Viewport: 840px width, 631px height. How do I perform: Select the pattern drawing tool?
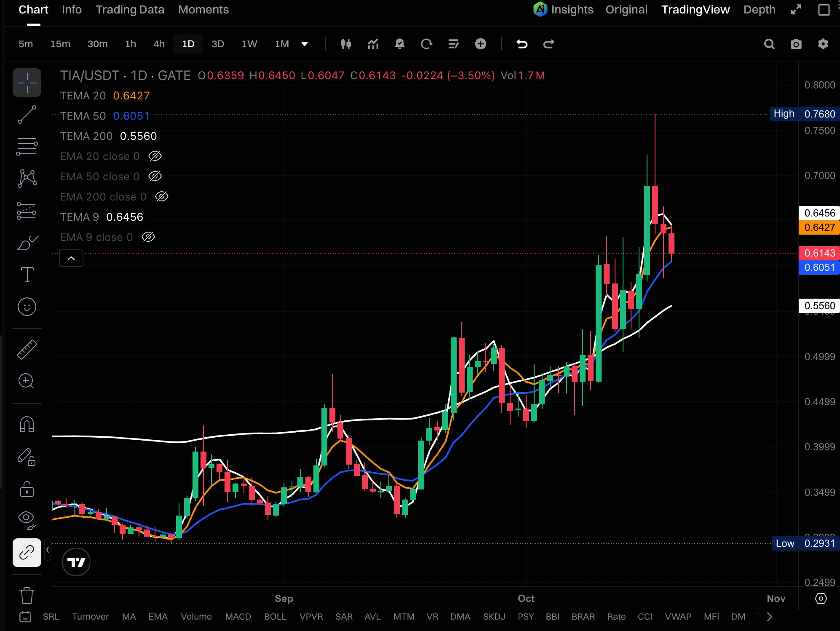coord(27,178)
